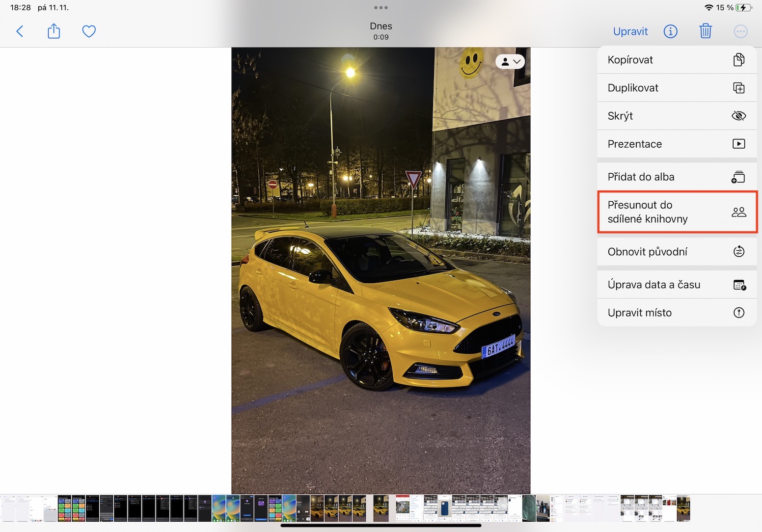
Task: Choose Duplikovat menu entry
Action: [x=677, y=88]
